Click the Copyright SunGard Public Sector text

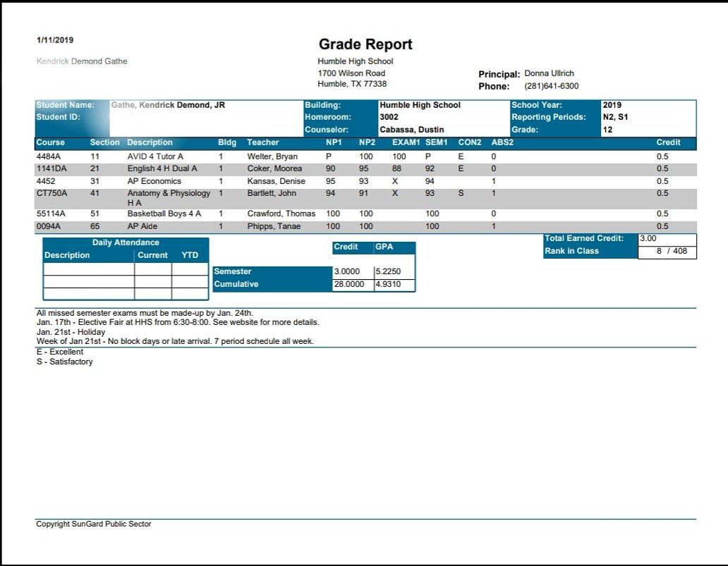point(92,524)
